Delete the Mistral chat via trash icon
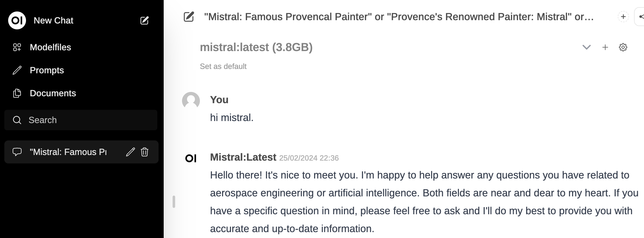The height and width of the screenshot is (238, 644). tap(145, 152)
